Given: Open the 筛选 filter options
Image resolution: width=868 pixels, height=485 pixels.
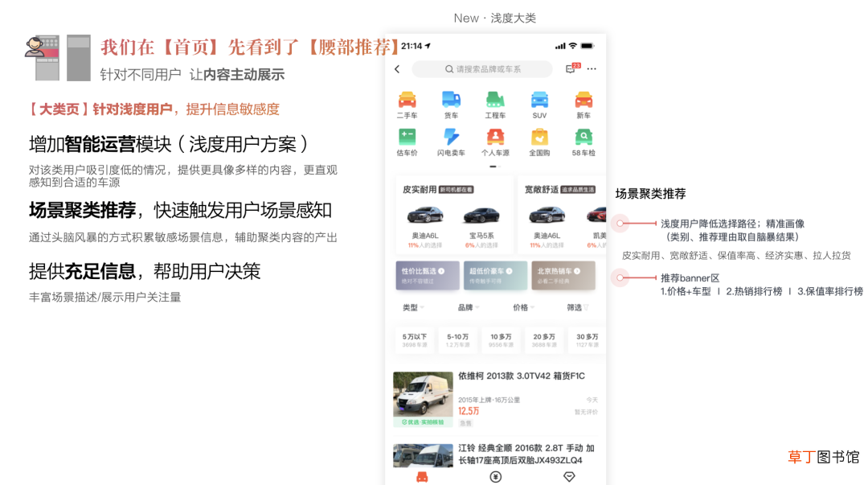Looking at the screenshot, I should coord(577,307).
